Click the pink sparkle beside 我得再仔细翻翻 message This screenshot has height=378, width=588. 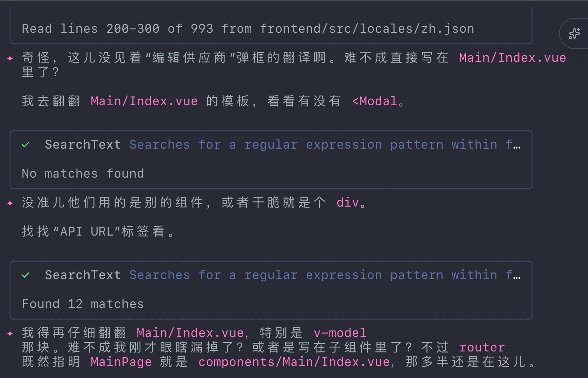point(10,334)
